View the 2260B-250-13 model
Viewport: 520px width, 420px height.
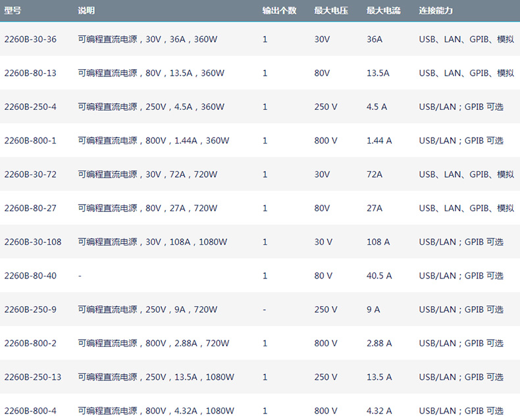(33, 377)
